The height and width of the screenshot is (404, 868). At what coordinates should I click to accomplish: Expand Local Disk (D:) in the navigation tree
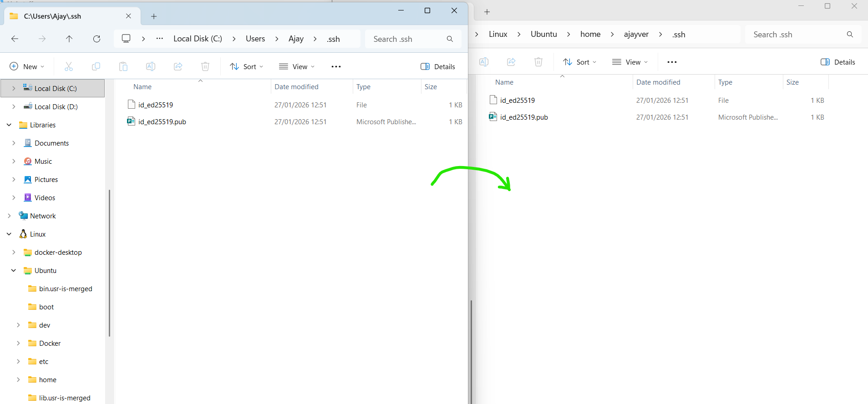coord(14,106)
